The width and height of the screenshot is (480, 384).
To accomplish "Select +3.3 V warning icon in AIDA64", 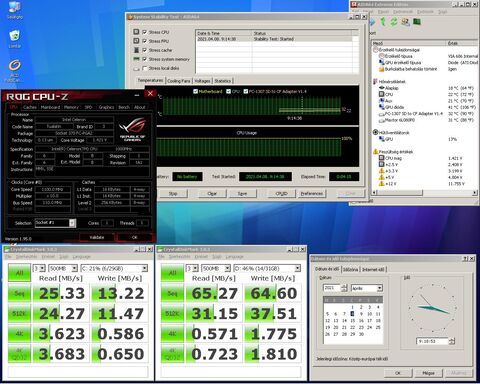I will (x=382, y=171).
